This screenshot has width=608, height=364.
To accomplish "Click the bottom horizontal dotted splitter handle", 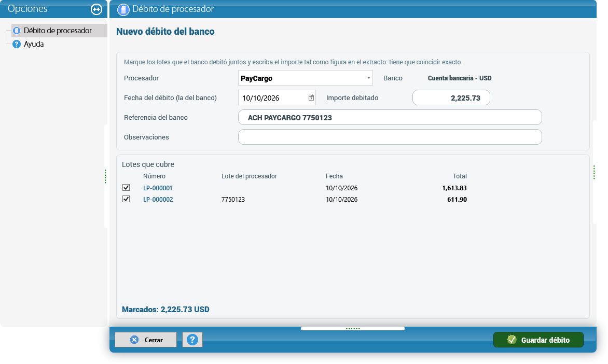I will (352, 329).
